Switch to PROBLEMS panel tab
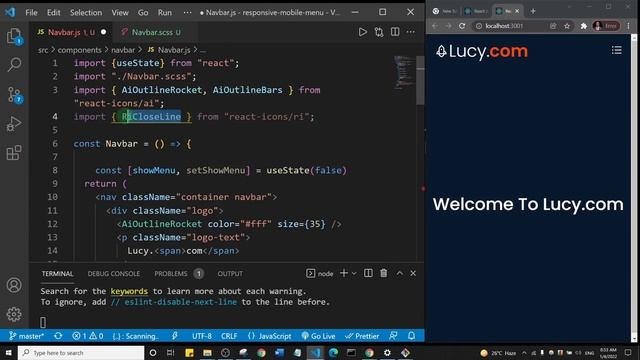The width and height of the screenshot is (640, 360). tap(171, 273)
